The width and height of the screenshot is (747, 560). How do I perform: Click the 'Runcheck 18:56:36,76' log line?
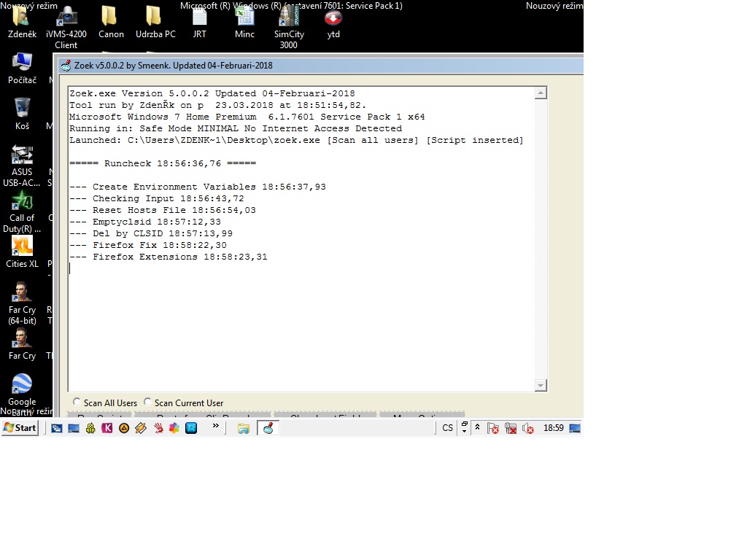[163, 164]
